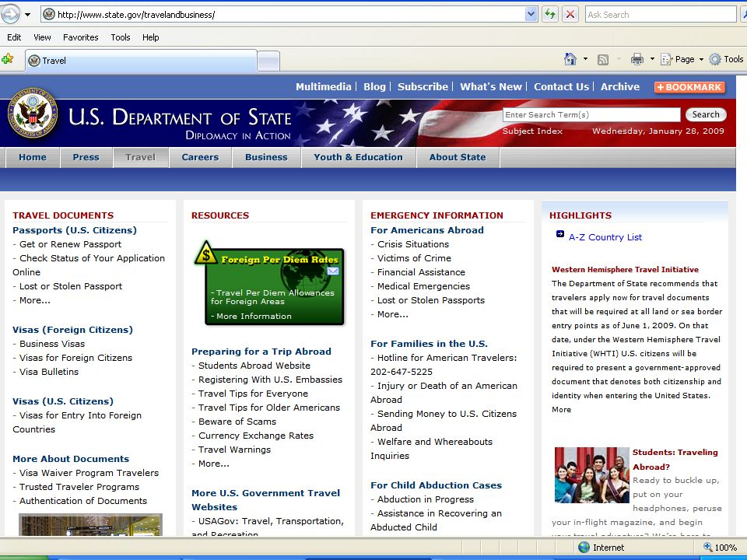Click the Stop loading red X icon
Image resolution: width=747 pixels, height=560 pixels.
(570, 14)
